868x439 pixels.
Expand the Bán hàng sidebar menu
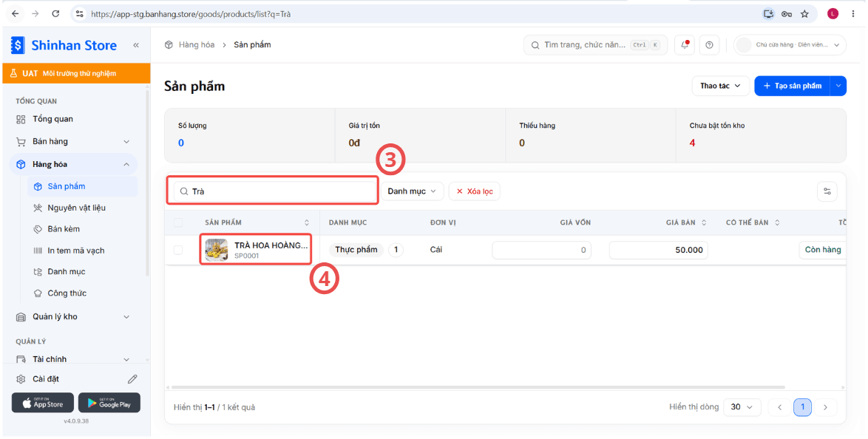(74, 142)
